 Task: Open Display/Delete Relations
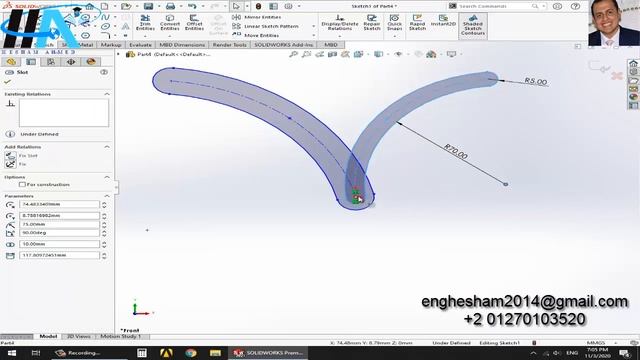coord(340,23)
